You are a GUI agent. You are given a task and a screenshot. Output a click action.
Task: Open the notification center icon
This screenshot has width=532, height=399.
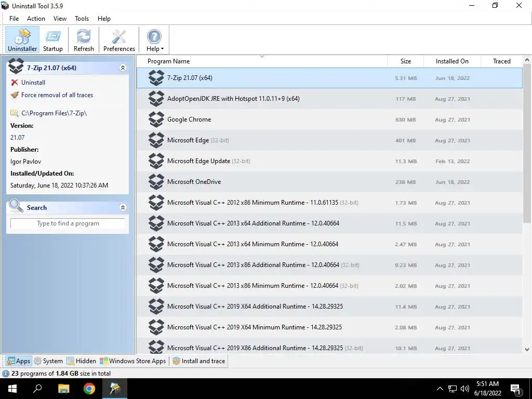point(516,389)
